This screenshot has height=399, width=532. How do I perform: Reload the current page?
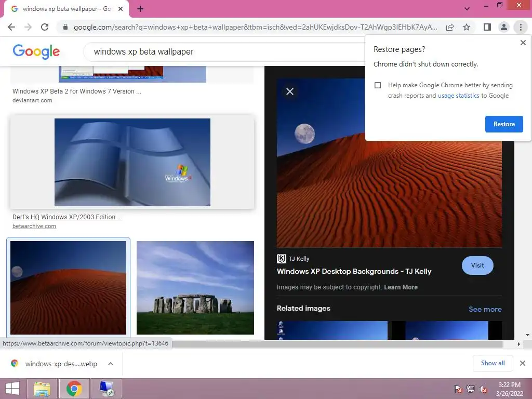tap(45, 27)
